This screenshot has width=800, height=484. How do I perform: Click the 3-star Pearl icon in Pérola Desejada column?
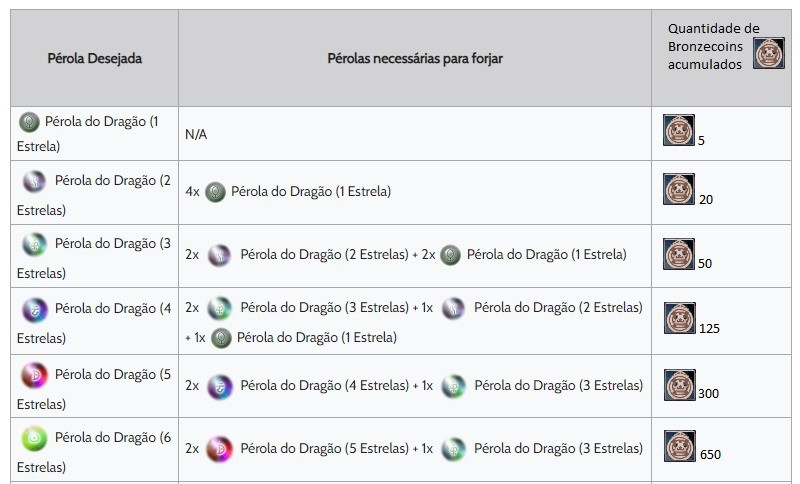point(34,245)
